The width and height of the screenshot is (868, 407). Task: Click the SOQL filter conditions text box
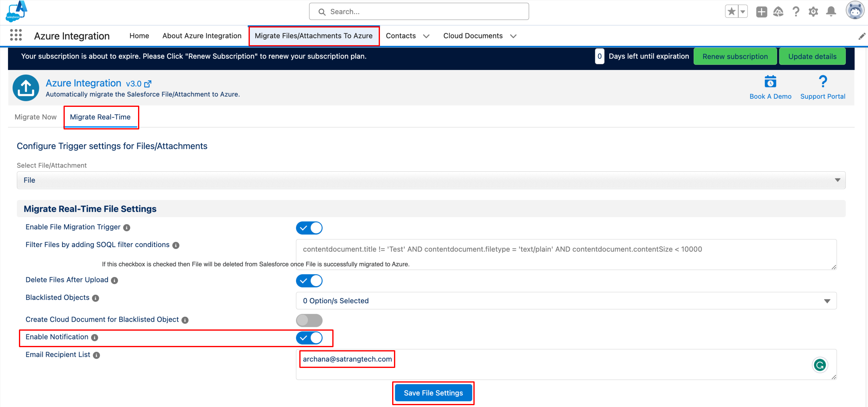coord(566,254)
